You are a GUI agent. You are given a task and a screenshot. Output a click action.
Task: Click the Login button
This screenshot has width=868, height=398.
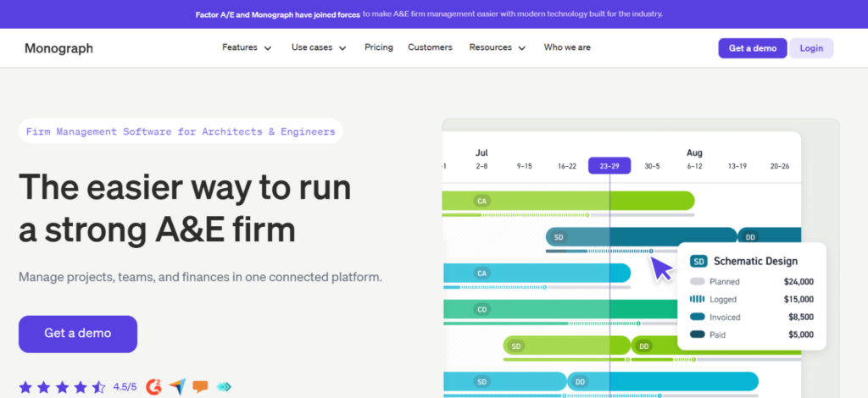(811, 48)
